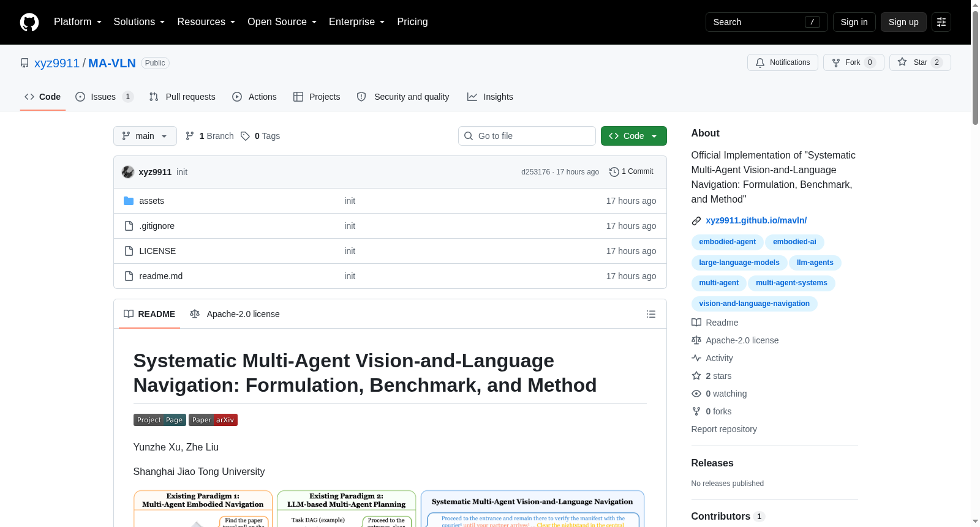Image resolution: width=980 pixels, height=527 pixels.
Task: Open the README outline list icon
Action: tap(651, 314)
